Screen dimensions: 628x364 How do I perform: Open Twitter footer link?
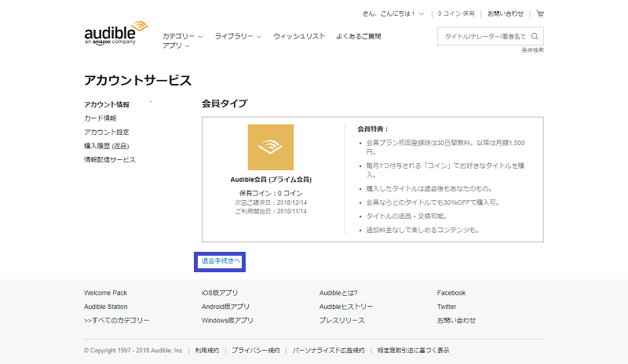(447, 306)
